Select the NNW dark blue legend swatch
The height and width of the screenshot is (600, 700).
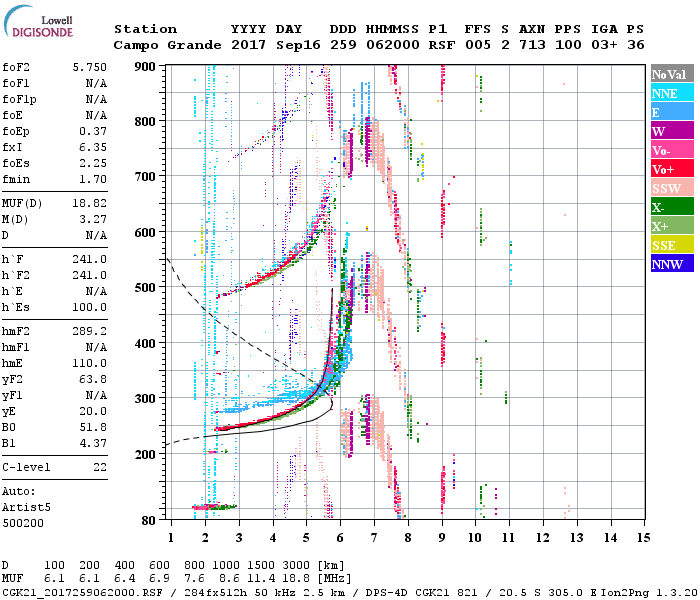pos(672,263)
